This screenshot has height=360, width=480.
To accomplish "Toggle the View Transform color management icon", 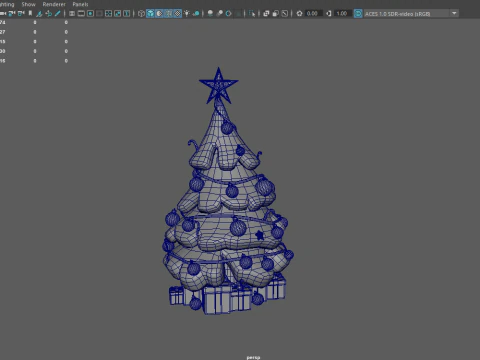I will 358,13.
